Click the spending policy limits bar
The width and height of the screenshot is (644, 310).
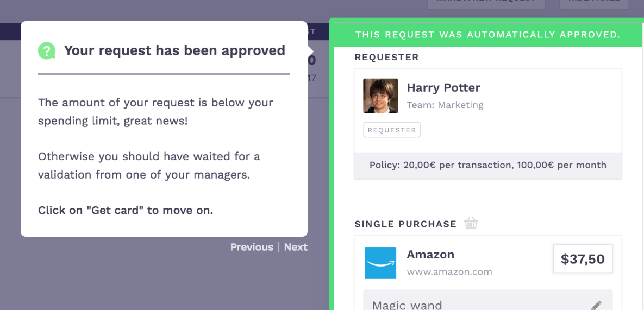point(487,165)
